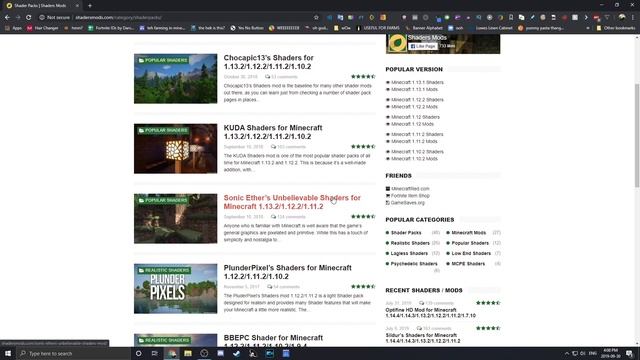640x360 pixels.
Task: Open the Apps bookmark shortcut
Action: (13, 28)
